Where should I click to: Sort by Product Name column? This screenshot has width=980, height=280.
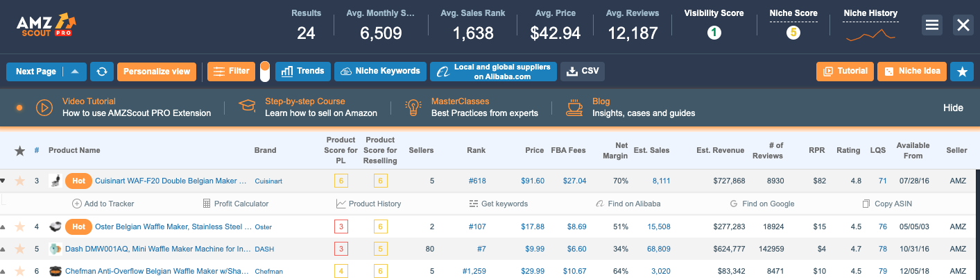(x=74, y=150)
